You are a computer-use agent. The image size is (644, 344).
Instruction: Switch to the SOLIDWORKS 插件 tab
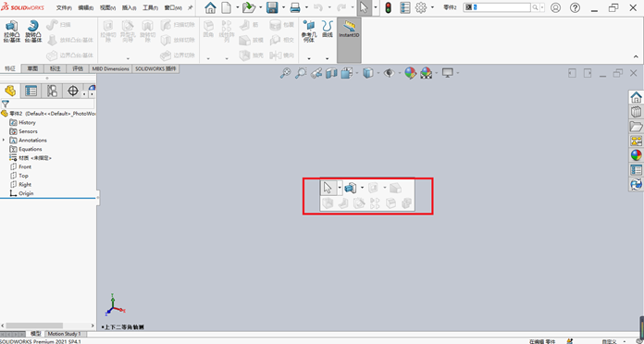point(155,69)
